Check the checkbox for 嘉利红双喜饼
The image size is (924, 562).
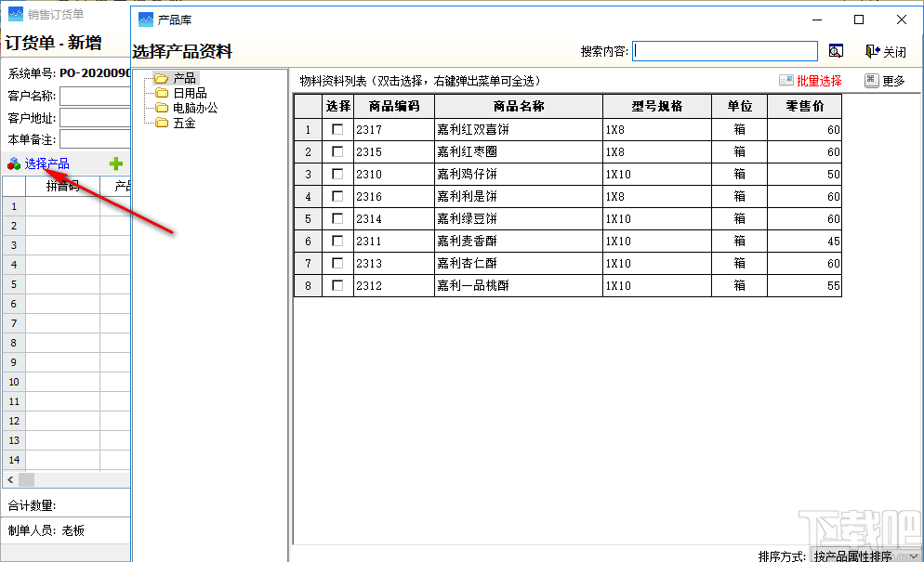337,129
